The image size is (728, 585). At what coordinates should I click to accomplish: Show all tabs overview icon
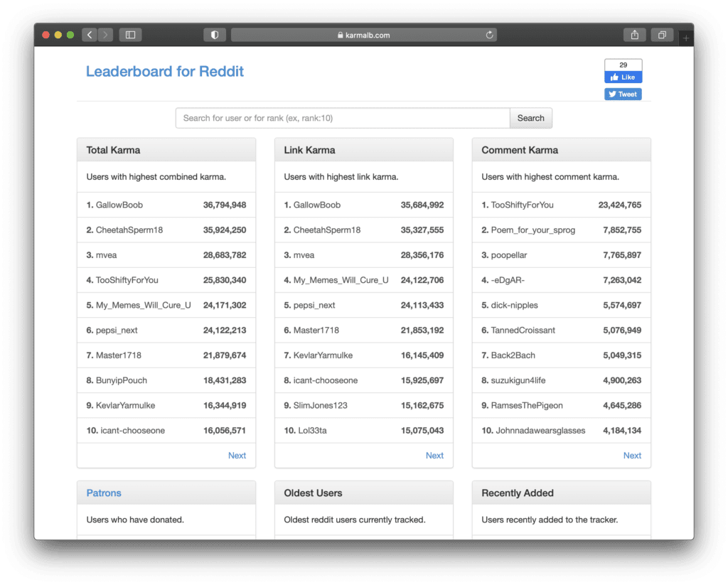click(662, 35)
